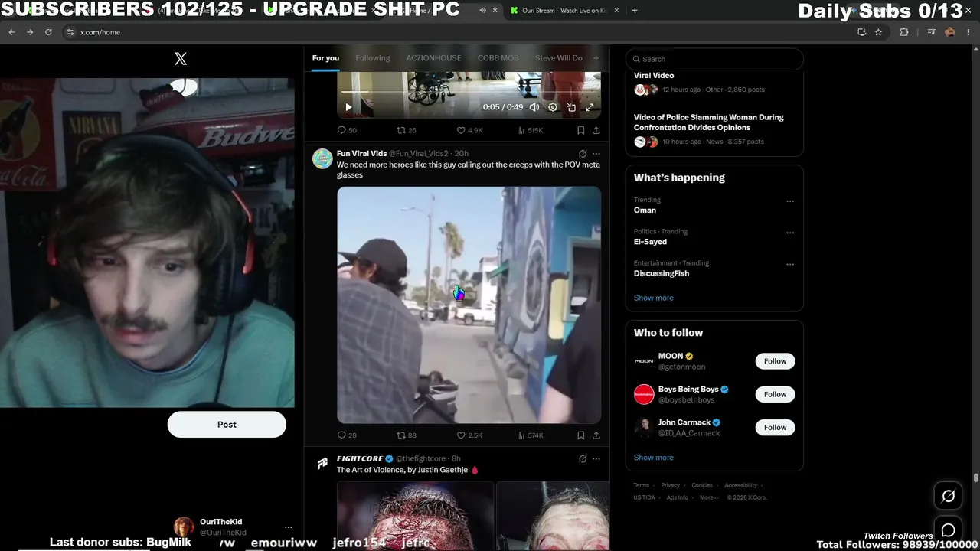
Task: View analytics showing 574K views
Action: pyautogui.click(x=530, y=435)
